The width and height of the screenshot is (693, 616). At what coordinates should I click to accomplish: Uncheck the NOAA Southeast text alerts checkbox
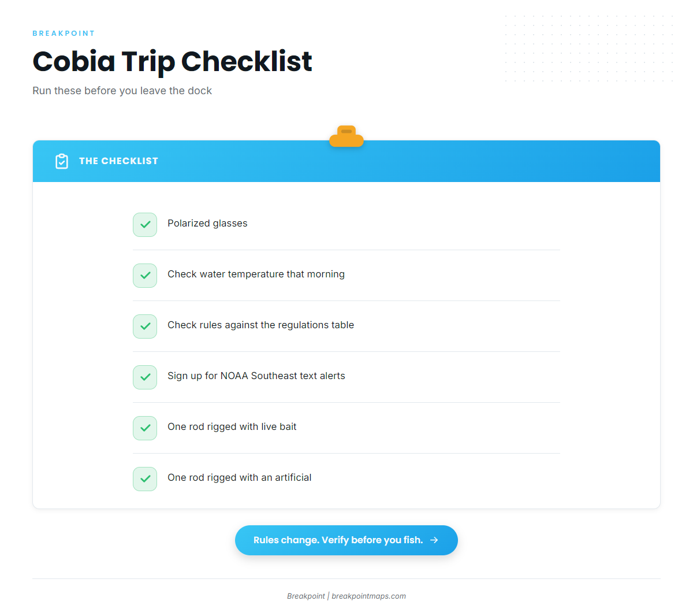point(145,377)
